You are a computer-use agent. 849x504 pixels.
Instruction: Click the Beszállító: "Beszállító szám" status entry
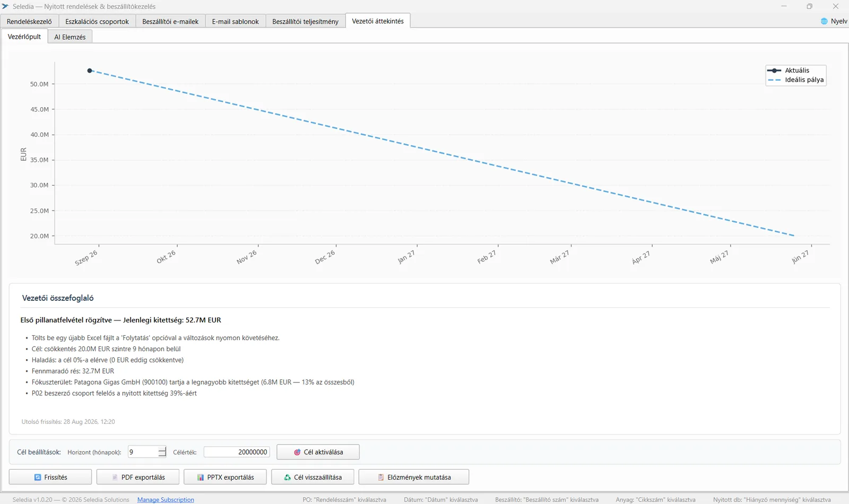(x=547, y=500)
